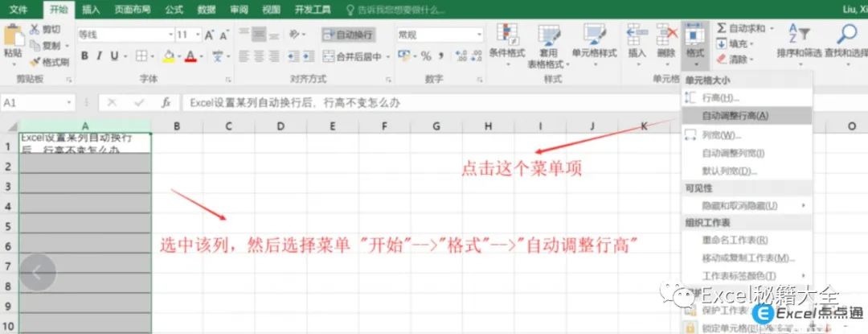Image resolution: width=868 pixels, height=334 pixels.
Task: Click the Cut (剪切) scissors icon
Action: pos(35,29)
